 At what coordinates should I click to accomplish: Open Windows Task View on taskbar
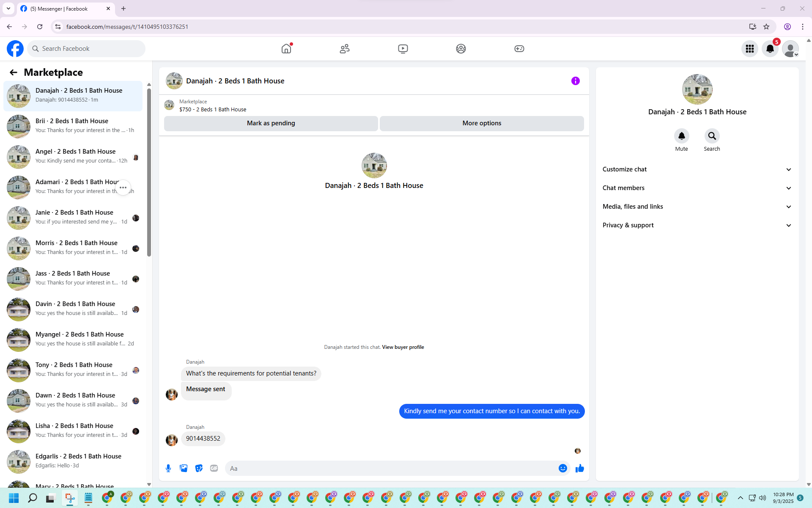click(x=51, y=498)
